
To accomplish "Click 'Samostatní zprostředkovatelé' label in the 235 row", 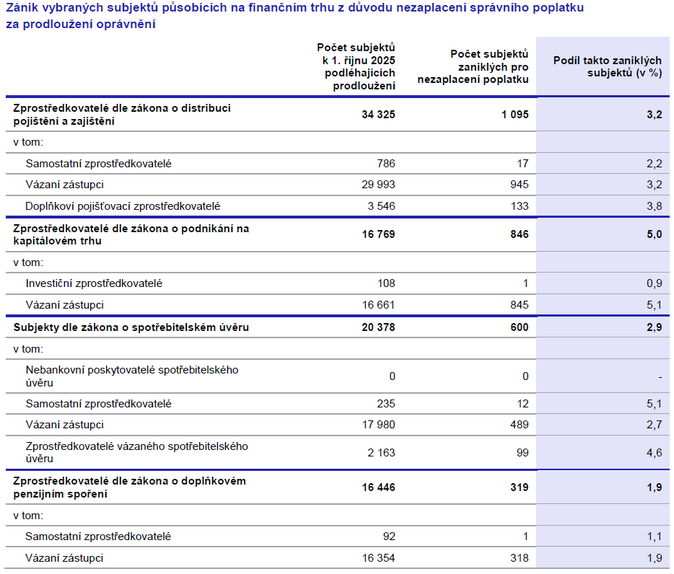I will (x=98, y=404).
